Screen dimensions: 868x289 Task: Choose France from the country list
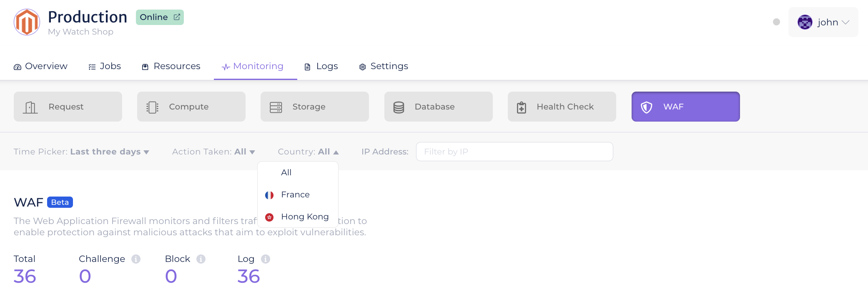point(295,194)
